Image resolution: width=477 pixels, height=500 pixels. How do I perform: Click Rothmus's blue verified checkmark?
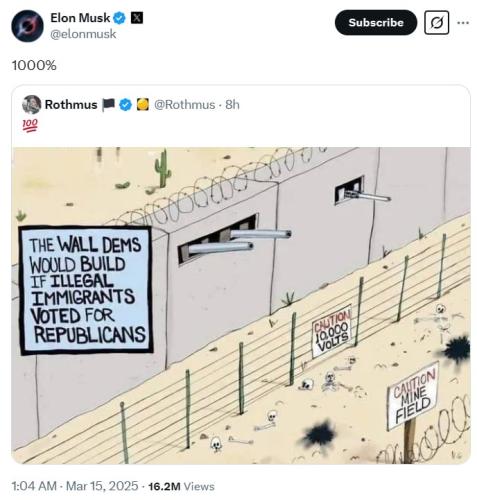coord(125,105)
